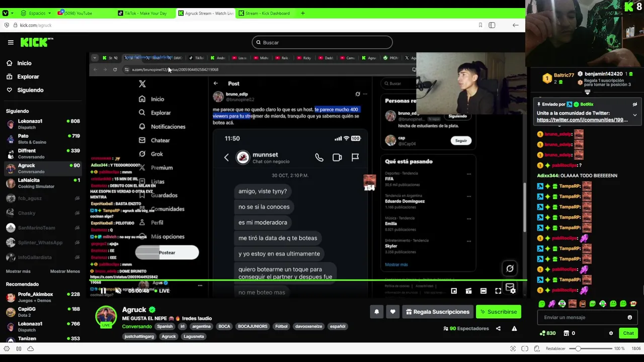
Task: Click Regala Suscripciones button
Action: pyautogui.click(x=437, y=312)
